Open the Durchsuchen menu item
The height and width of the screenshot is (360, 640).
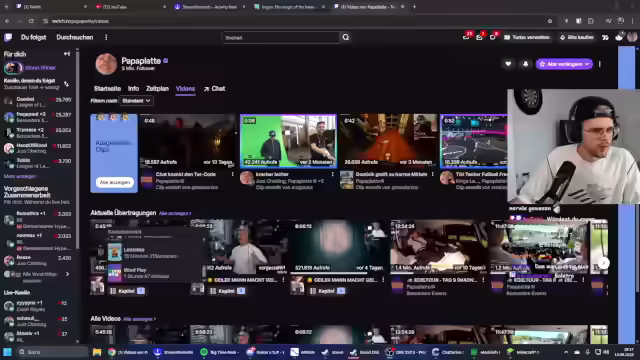pyautogui.click(x=75, y=37)
